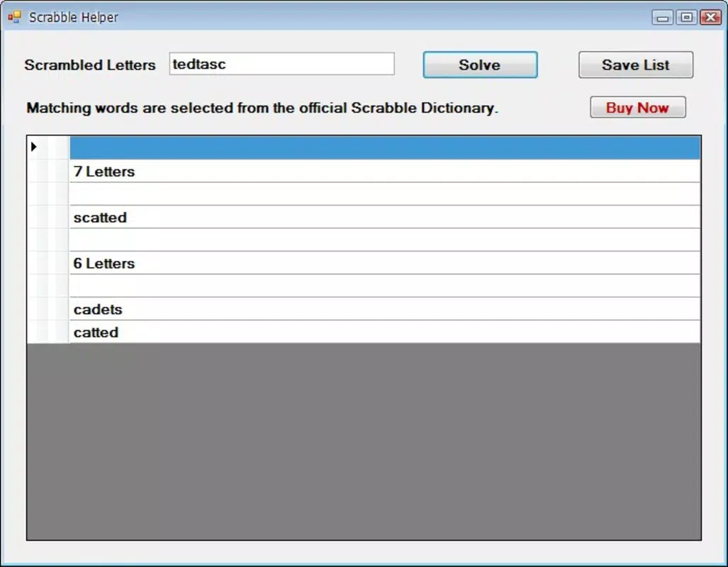Focus the Scrambled Letters input field
Screen dimensions: 728x567
pyautogui.click(x=282, y=64)
